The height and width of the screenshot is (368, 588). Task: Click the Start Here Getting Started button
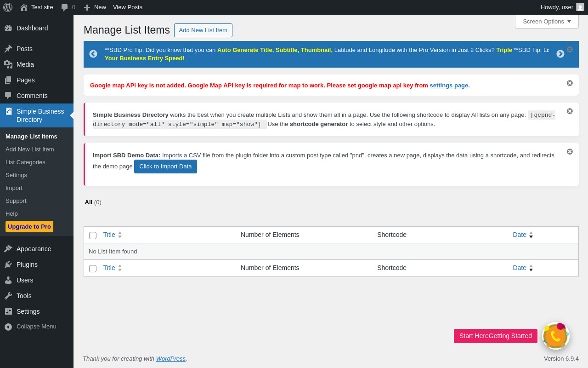pyautogui.click(x=496, y=336)
